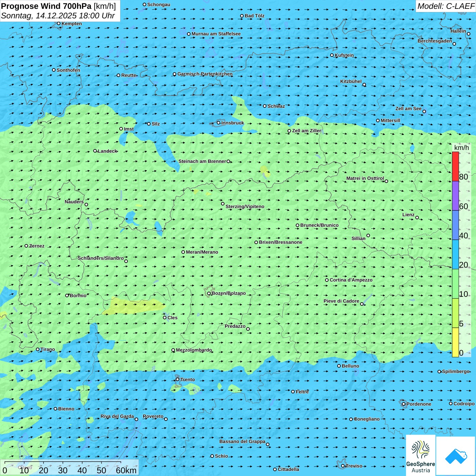This screenshot has height=476, width=476.
Task: Click the blue mountain cloud logo
Action: pyautogui.click(x=456, y=456)
